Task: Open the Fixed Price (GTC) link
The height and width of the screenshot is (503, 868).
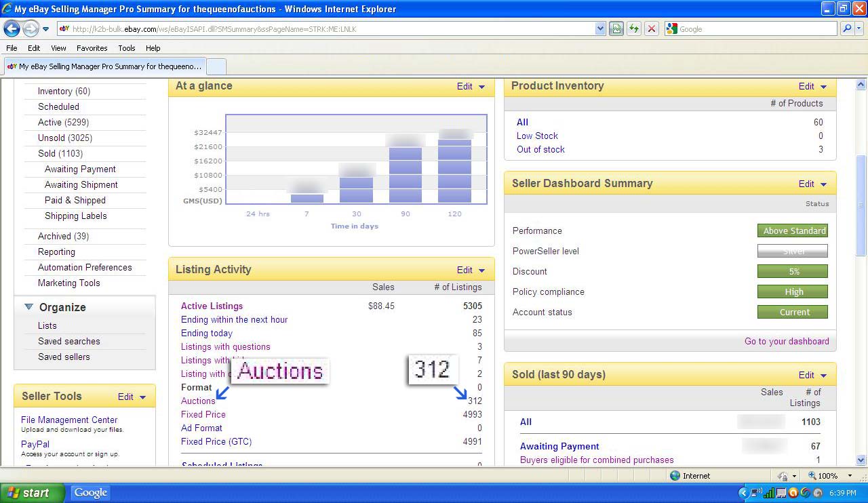Action: pyautogui.click(x=216, y=441)
